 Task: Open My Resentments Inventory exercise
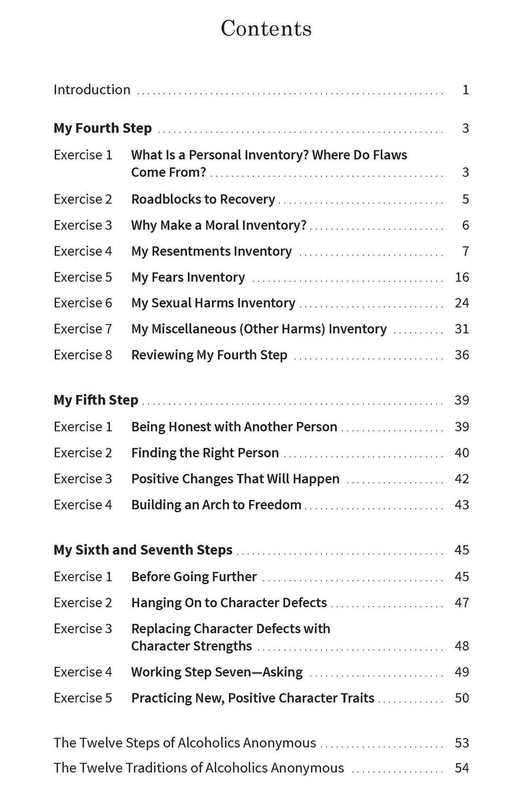pyautogui.click(x=212, y=251)
